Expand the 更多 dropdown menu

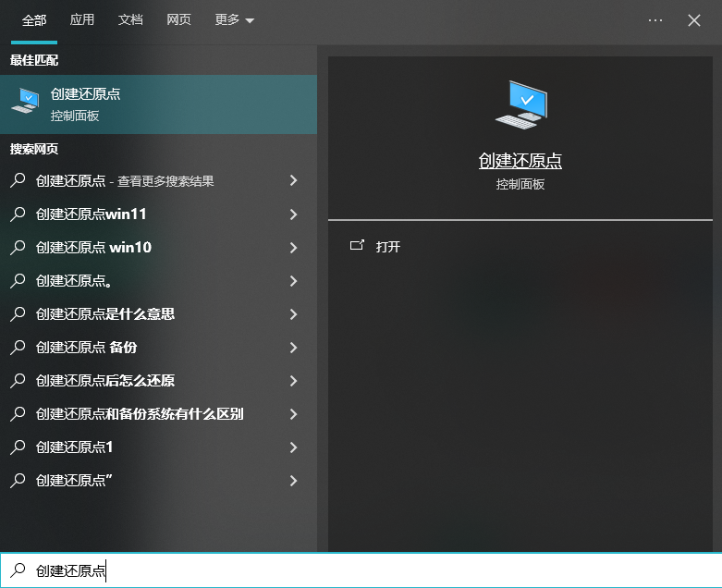pyautogui.click(x=234, y=20)
